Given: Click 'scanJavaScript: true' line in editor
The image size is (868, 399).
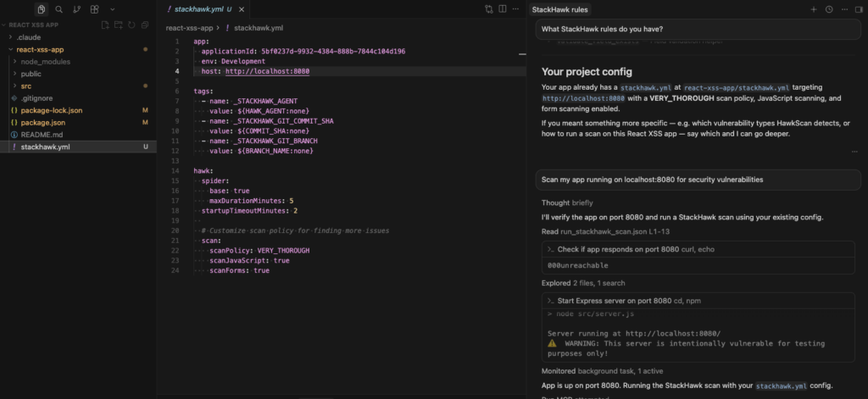Looking at the screenshot, I should pyautogui.click(x=249, y=261).
